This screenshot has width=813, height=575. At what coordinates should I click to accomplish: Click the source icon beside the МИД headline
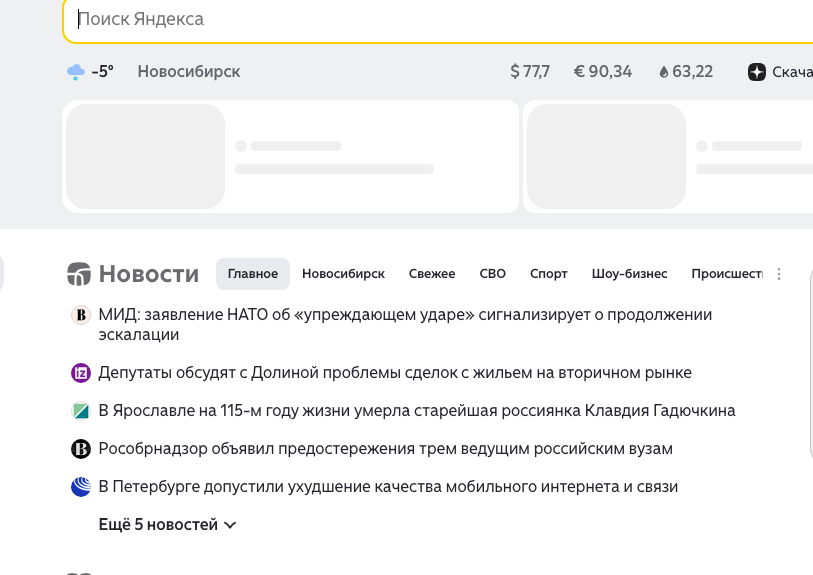click(x=81, y=315)
